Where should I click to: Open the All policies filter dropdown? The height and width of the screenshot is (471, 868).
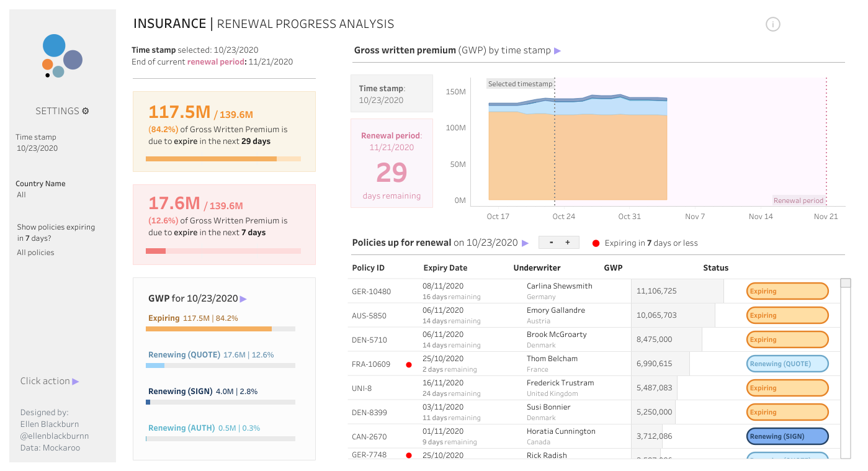[x=35, y=253]
